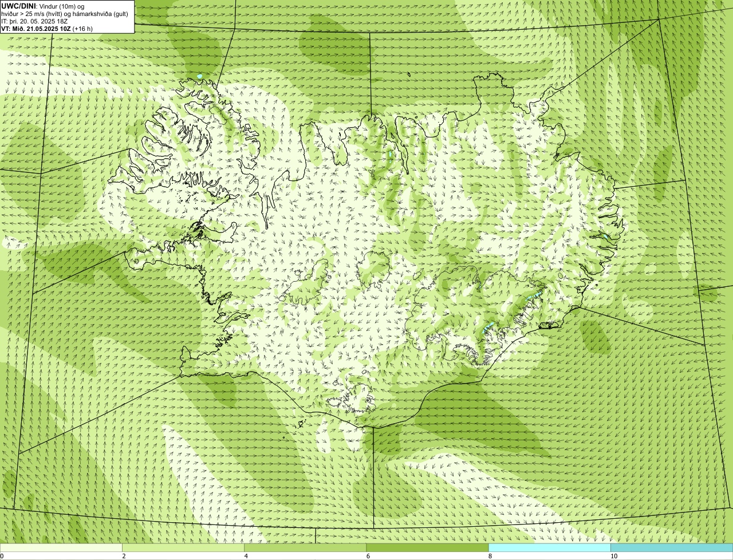Click the colorbar label "10"
The image size is (733, 560).
pos(613,556)
